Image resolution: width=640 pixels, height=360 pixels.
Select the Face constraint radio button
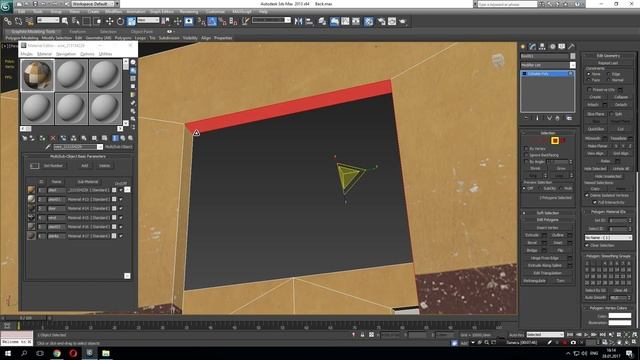(x=589, y=80)
